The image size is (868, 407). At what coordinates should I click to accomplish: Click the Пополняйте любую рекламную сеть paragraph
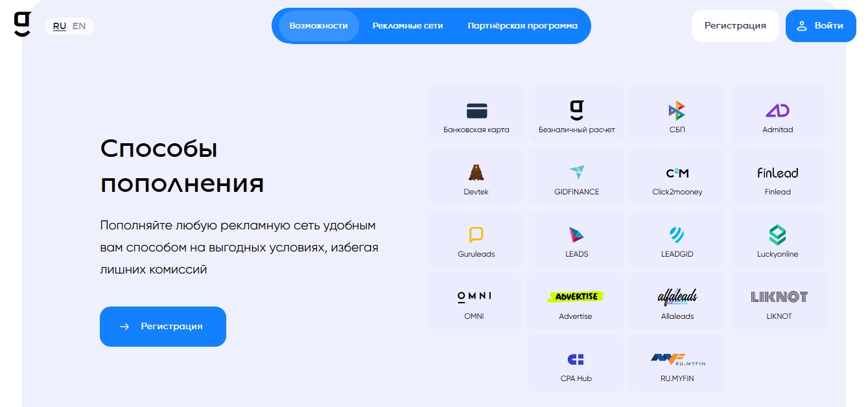[239, 248]
